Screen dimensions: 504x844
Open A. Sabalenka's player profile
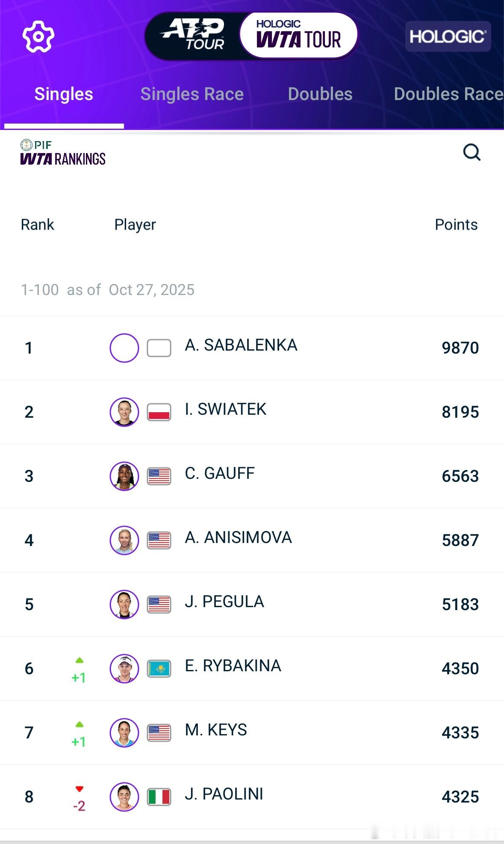(241, 345)
